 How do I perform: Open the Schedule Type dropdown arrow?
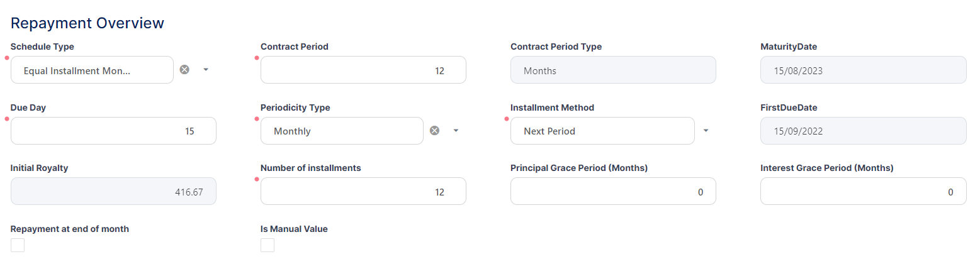(206, 70)
